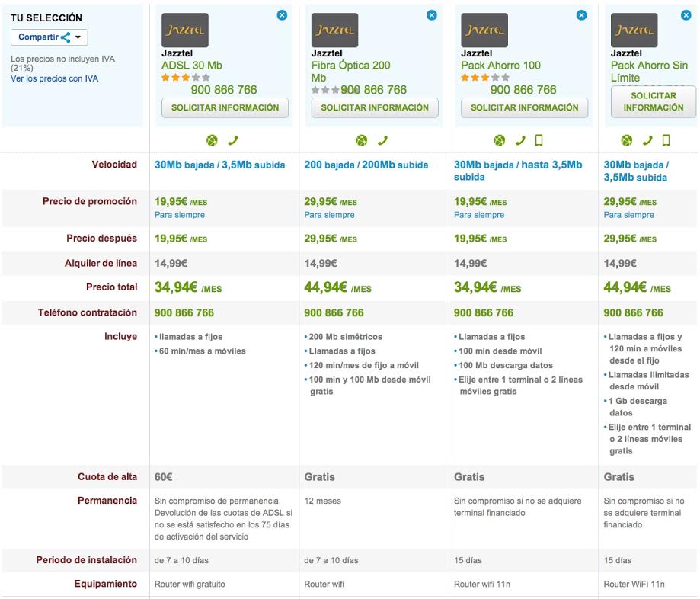Remove the Pack Ahorro 100 column
This screenshot has width=700, height=599.
581,15
